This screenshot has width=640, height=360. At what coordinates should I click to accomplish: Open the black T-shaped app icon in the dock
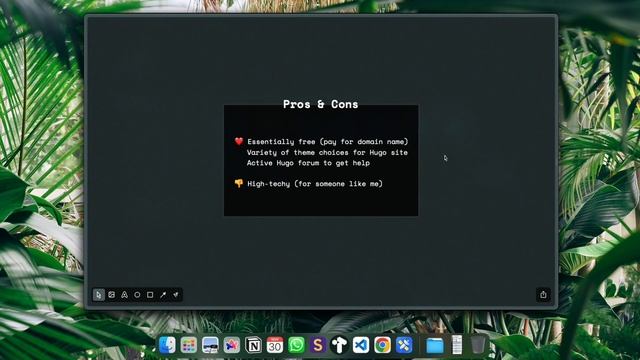tap(339, 345)
